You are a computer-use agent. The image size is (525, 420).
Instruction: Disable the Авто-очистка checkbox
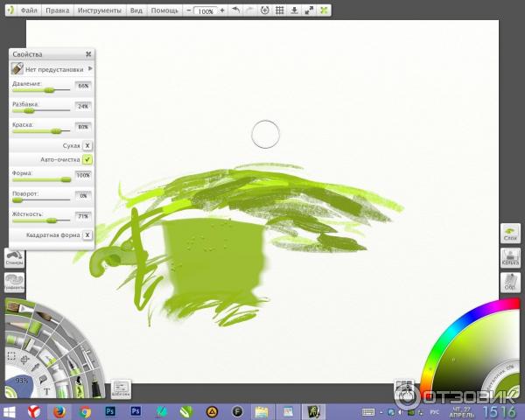tap(87, 159)
